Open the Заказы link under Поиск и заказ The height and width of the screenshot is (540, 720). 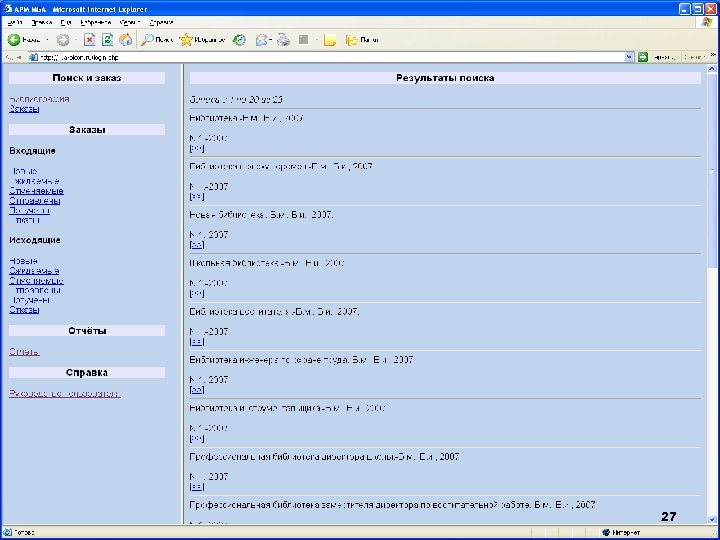(24, 109)
